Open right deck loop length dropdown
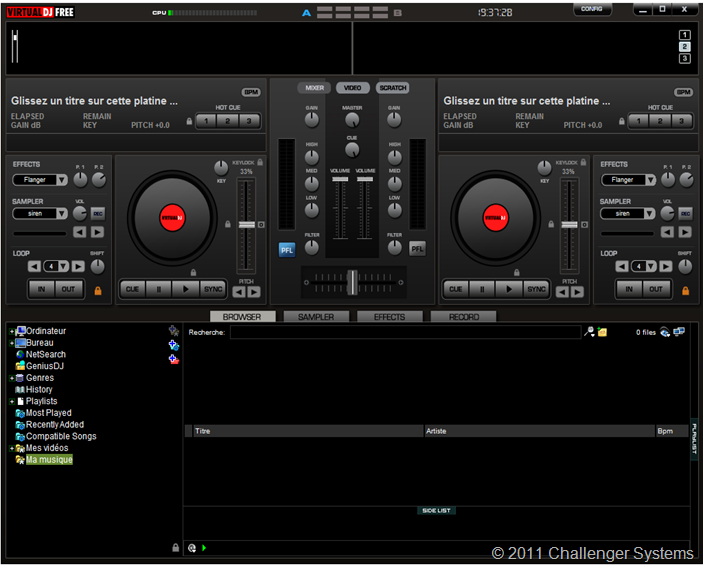Image resolution: width=703 pixels, height=565 pixels. [x=651, y=266]
